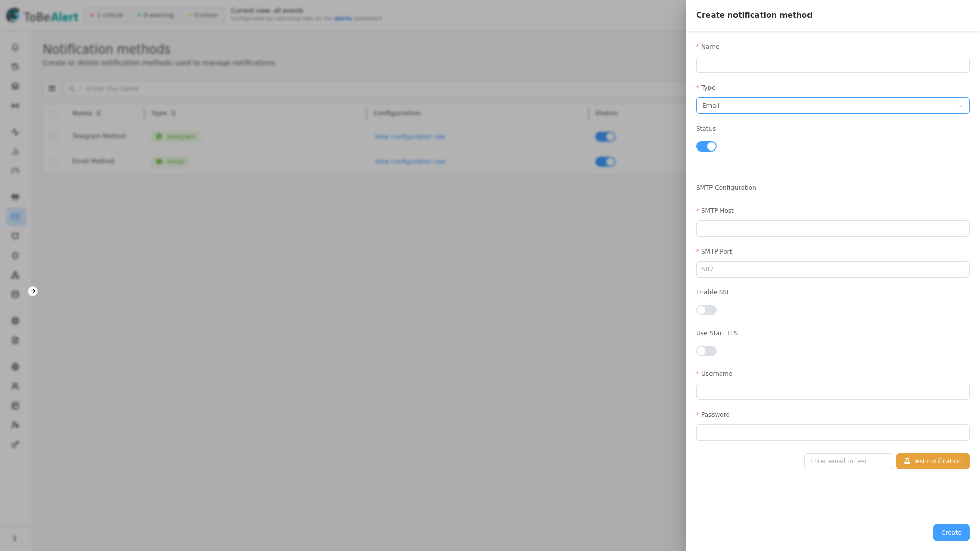
Task: Open the Type dropdown showing Email
Action: point(832,106)
